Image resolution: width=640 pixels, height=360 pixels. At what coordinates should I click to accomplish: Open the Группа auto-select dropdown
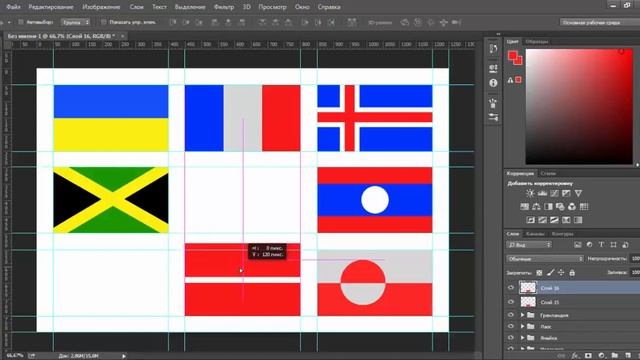coord(76,22)
